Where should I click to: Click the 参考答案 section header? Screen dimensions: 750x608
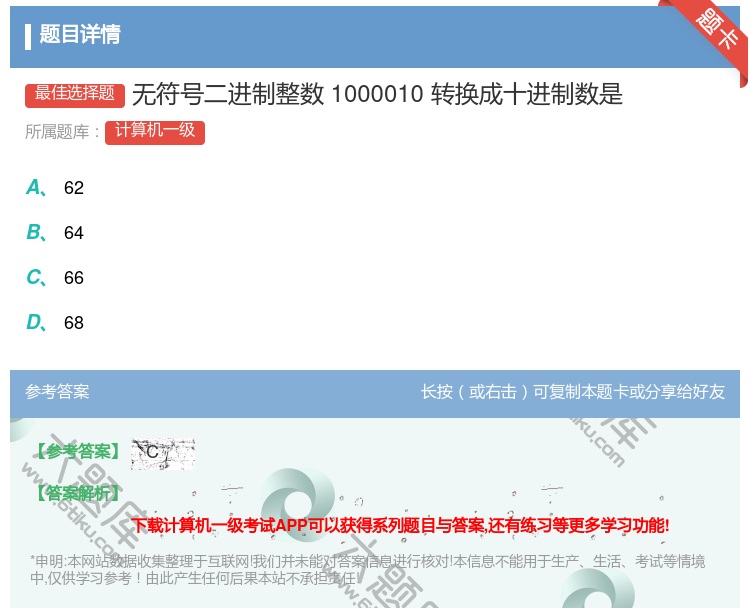[x=57, y=392]
